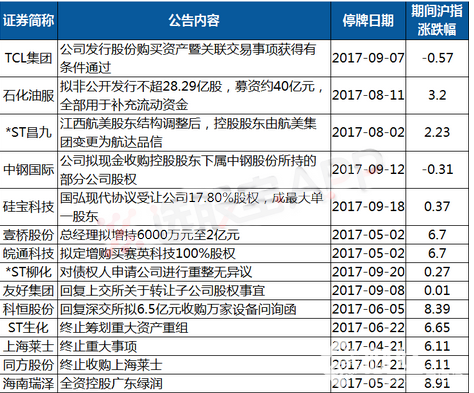Viewport: 474px width, 393px height.
Task: Click the value 6.65
Action: coord(437,328)
